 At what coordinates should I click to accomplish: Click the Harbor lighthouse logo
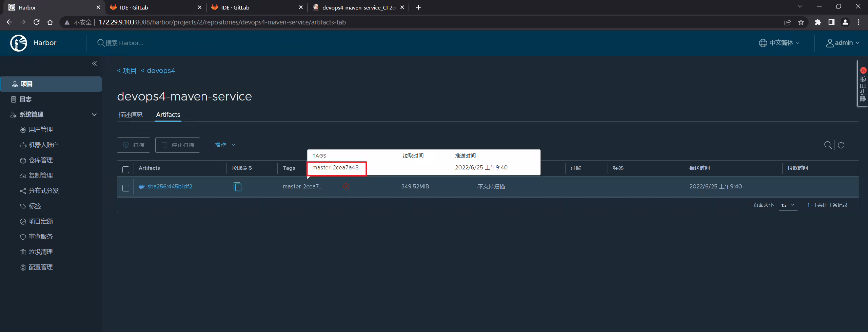[19, 43]
